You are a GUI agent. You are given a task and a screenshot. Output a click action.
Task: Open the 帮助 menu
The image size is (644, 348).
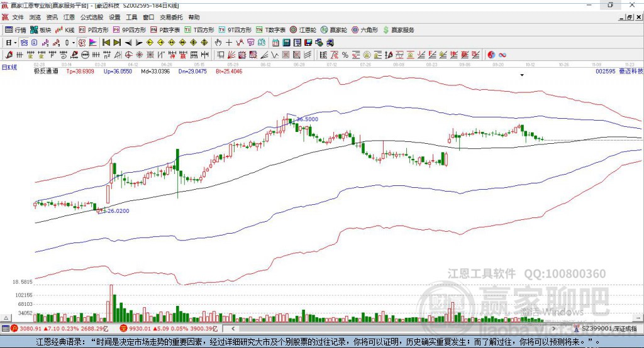(194, 17)
